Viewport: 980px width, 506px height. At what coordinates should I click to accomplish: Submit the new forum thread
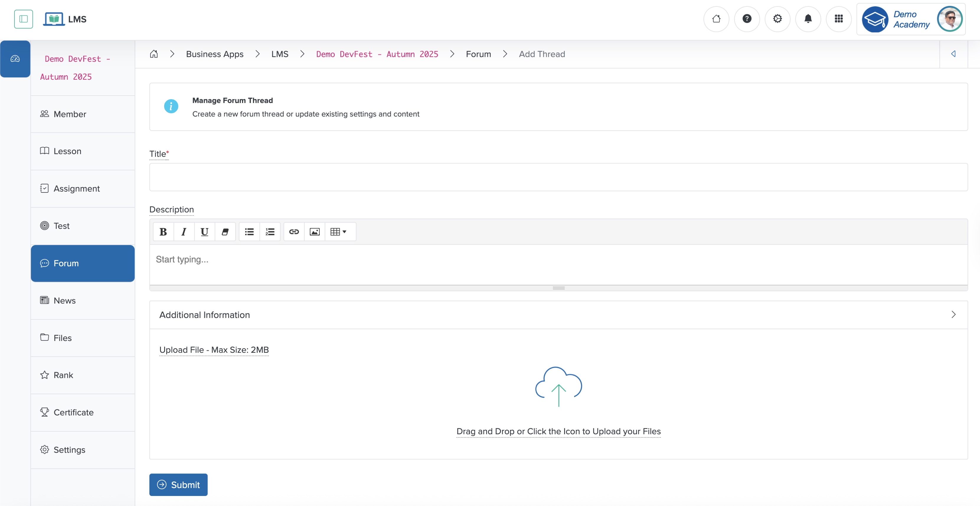[x=178, y=484]
